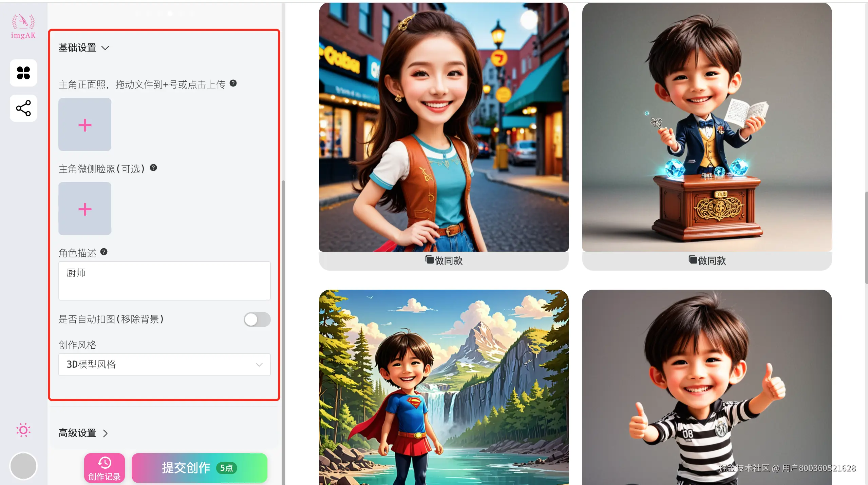Screen dimensions: 868x485
Task: Open 创作记录 history button
Action: point(105,468)
